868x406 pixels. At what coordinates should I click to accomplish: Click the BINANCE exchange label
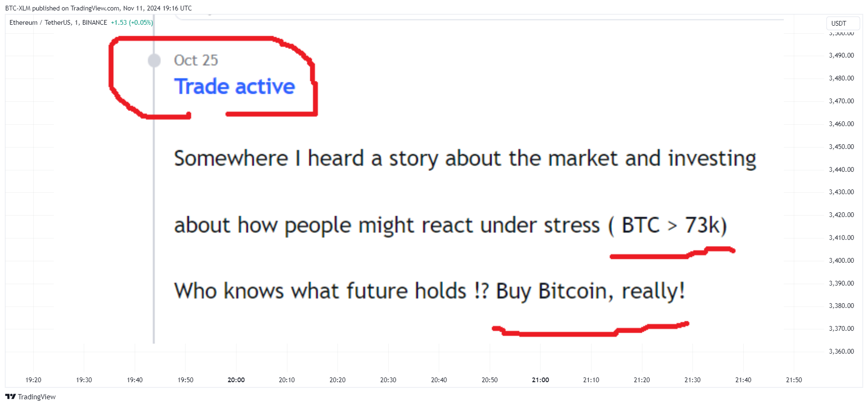tap(95, 22)
